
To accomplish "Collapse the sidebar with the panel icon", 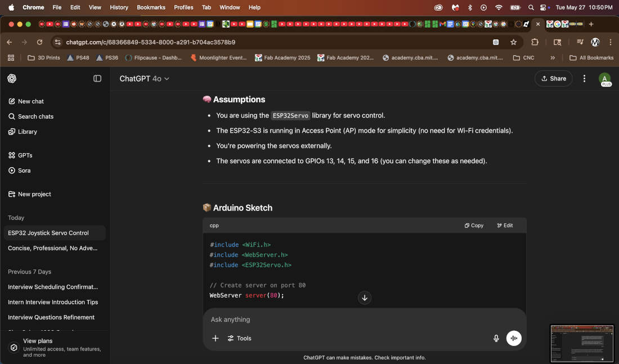I will (97, 79).
